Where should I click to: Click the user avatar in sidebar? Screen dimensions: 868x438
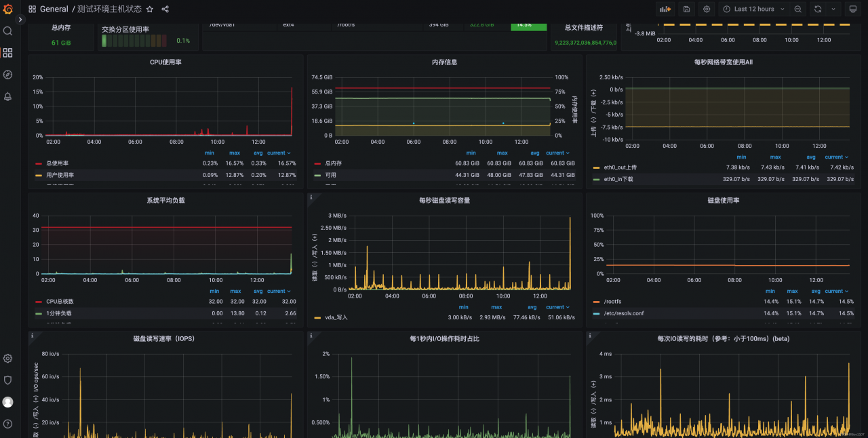tap(7, 402)
